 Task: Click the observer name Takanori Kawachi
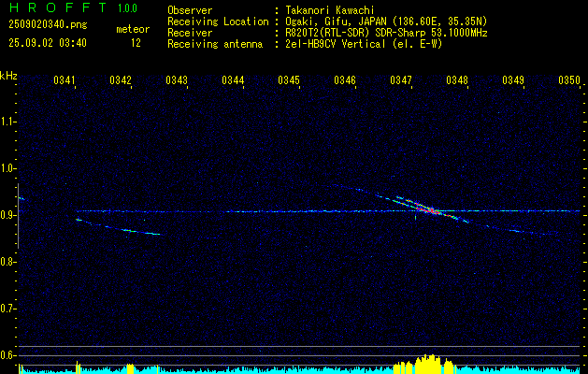(x=330, y=10)
